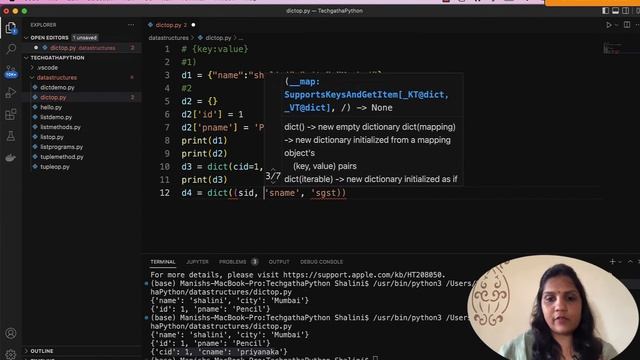Expand the Outline section
This screenshot has width=640, height=360.
(x=42, y=351)
